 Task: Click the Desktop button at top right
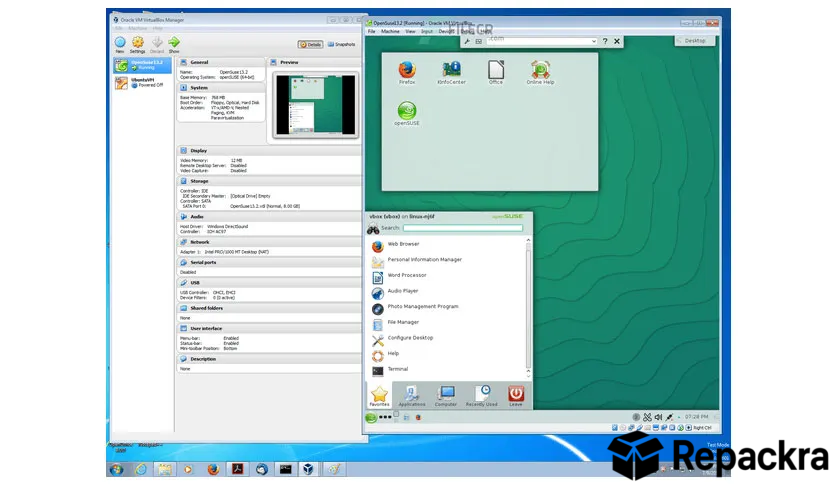[x=695, y=41]
